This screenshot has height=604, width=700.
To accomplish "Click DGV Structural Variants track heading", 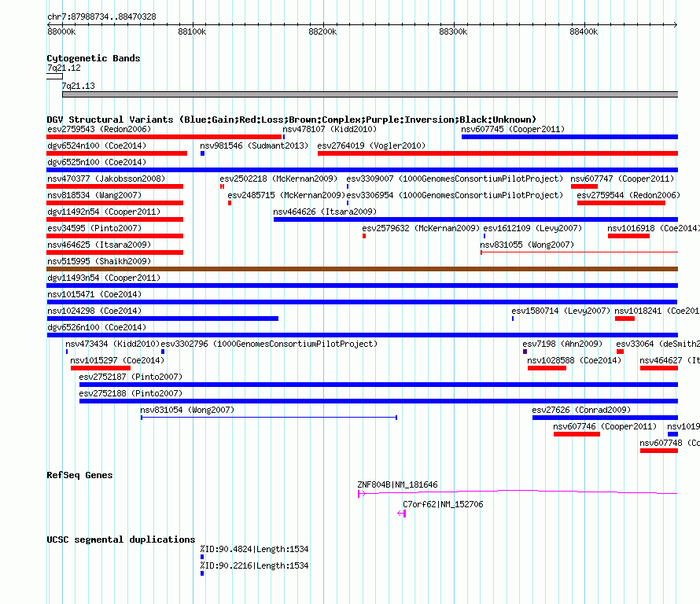I will (291, 120).
